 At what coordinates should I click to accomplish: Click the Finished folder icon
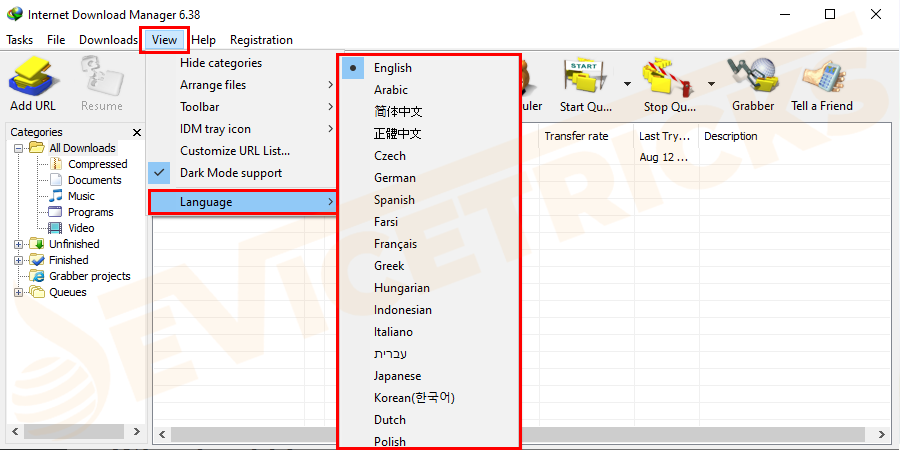37,260
